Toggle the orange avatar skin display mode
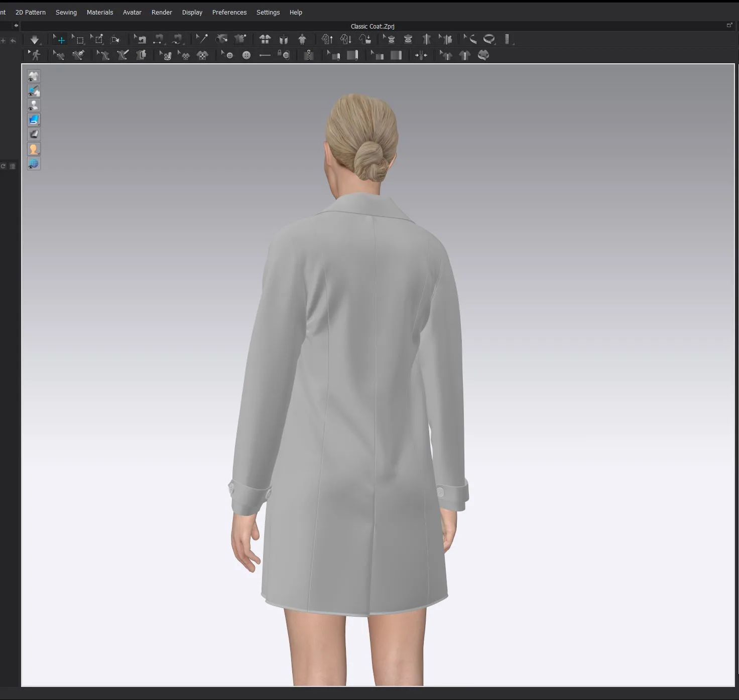 tap(34, 149)
